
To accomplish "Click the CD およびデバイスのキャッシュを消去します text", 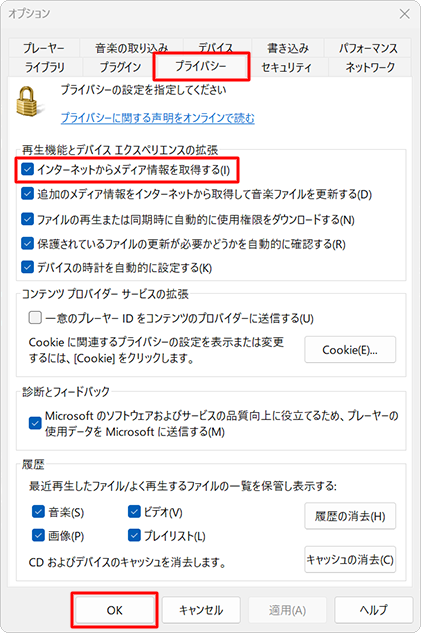I will click(x=127, y=562).
